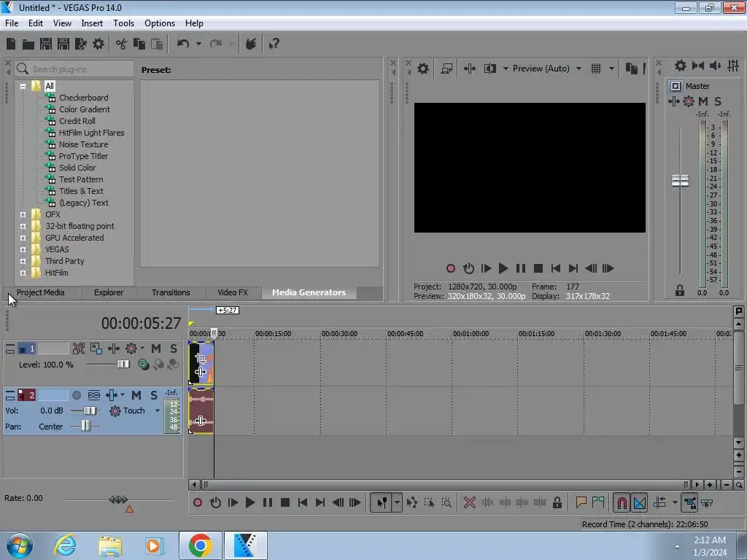Expand the 32-bit floating point folder

pos(23,226)
